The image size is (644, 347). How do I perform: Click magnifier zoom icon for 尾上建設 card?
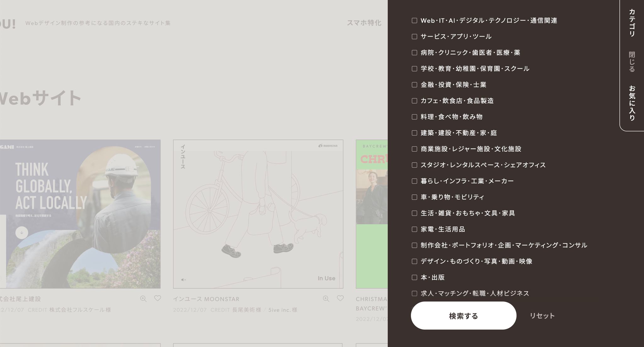click(143, 299)
